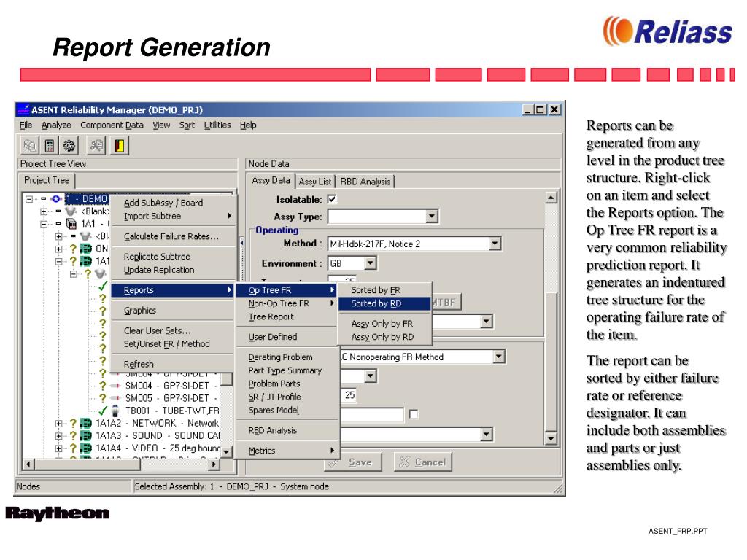Open the File menu
Viewport: 747px width, 560px height.
[x=26, y=125]
